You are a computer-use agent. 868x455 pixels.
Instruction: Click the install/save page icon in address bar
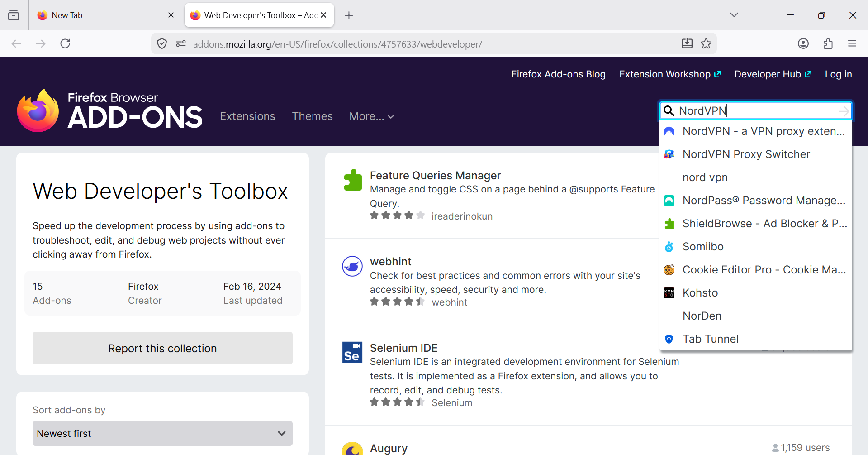[x=687, y=44]
